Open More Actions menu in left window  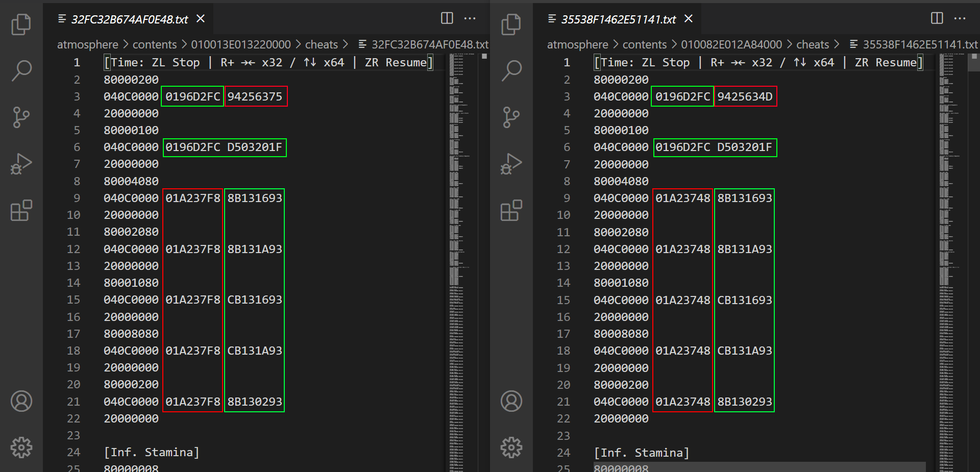point(470,18)
